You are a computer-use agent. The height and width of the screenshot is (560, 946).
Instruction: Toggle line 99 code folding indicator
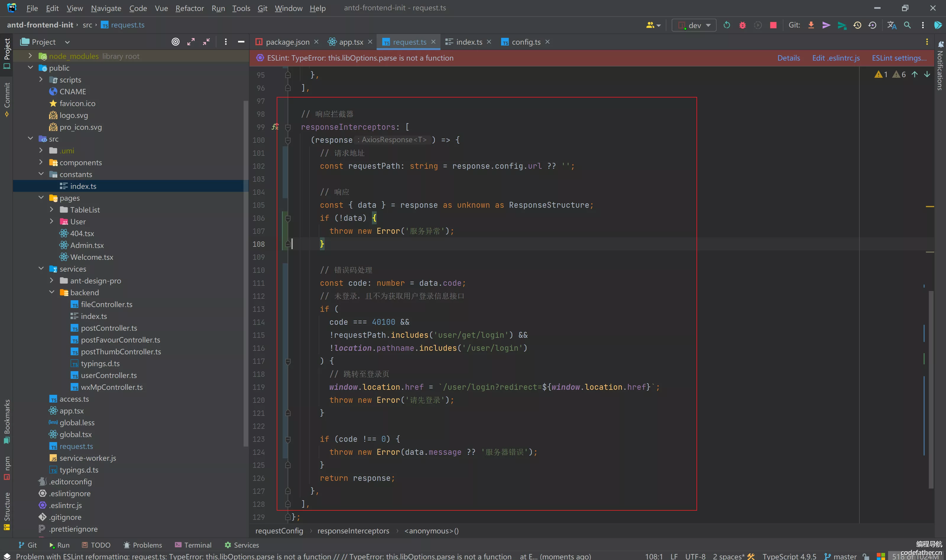287,127
